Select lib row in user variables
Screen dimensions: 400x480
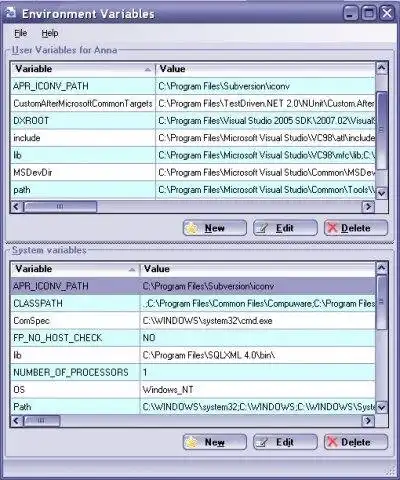pos(193,155)
